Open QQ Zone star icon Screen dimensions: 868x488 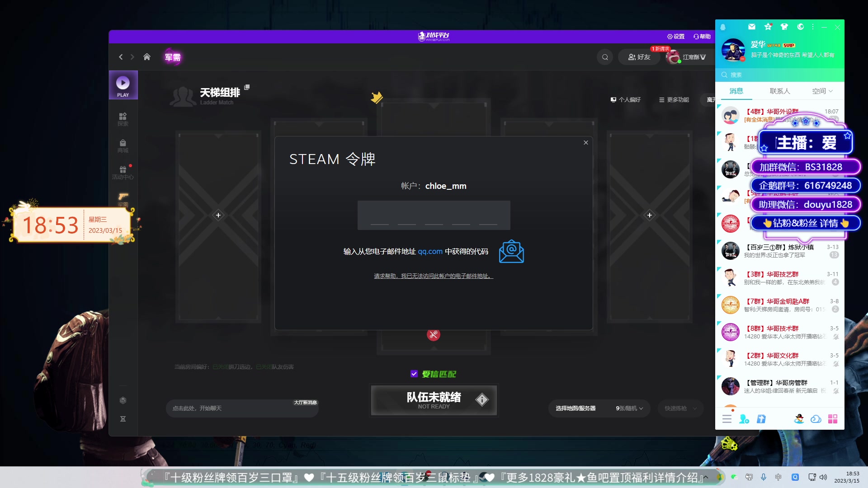point(768,27)
